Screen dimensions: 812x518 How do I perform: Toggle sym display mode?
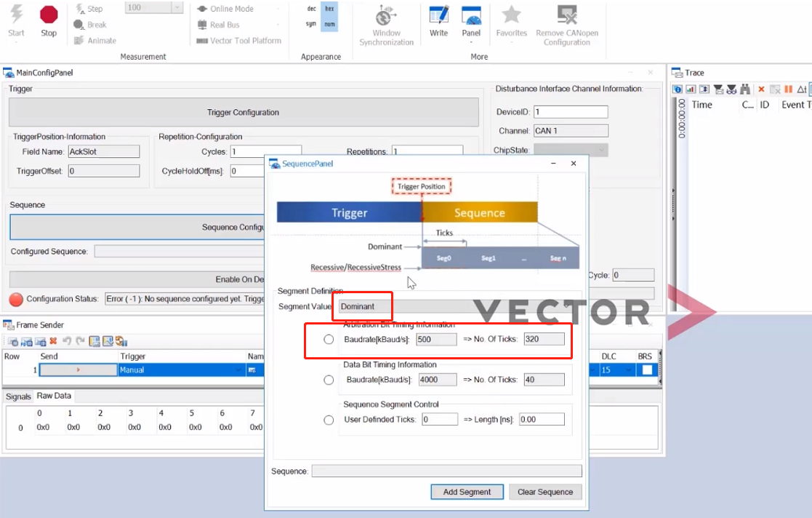(310, 24)
